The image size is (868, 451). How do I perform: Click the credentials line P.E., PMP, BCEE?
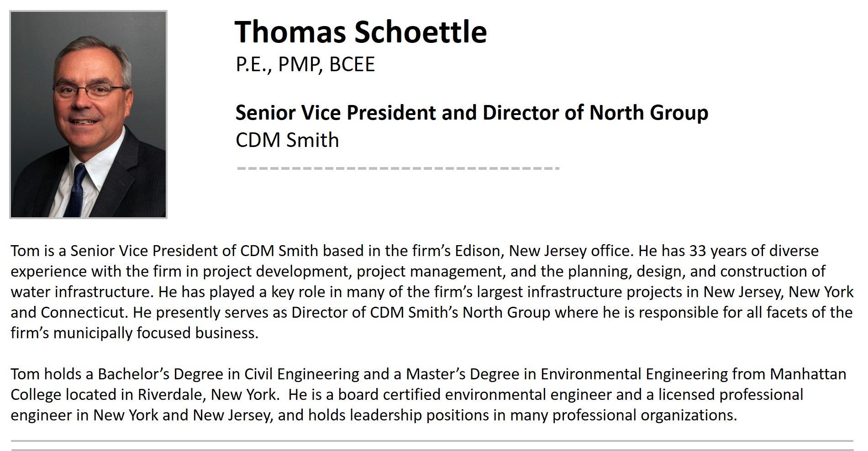[x=305, y=64]
